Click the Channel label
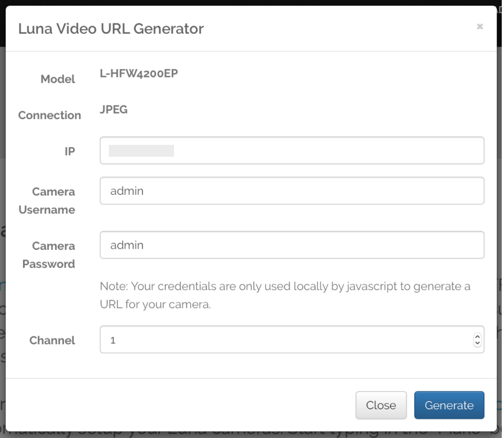The height and width of the screenshot is (438, 504). coord(54,340)
